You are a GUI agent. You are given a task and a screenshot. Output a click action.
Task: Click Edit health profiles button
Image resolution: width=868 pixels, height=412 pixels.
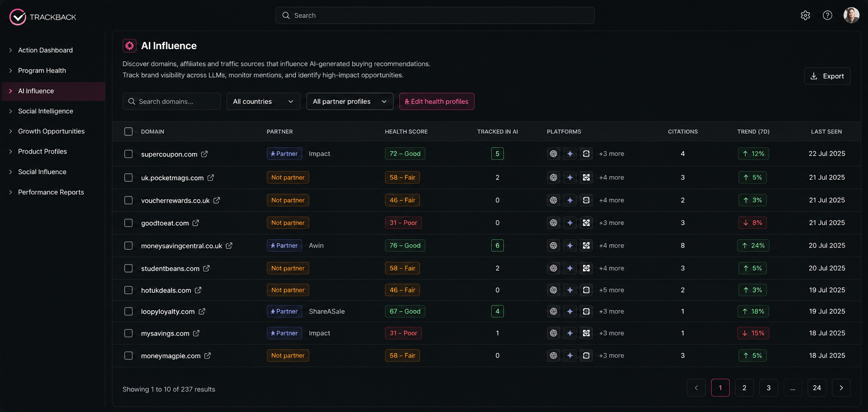point(437,102)
